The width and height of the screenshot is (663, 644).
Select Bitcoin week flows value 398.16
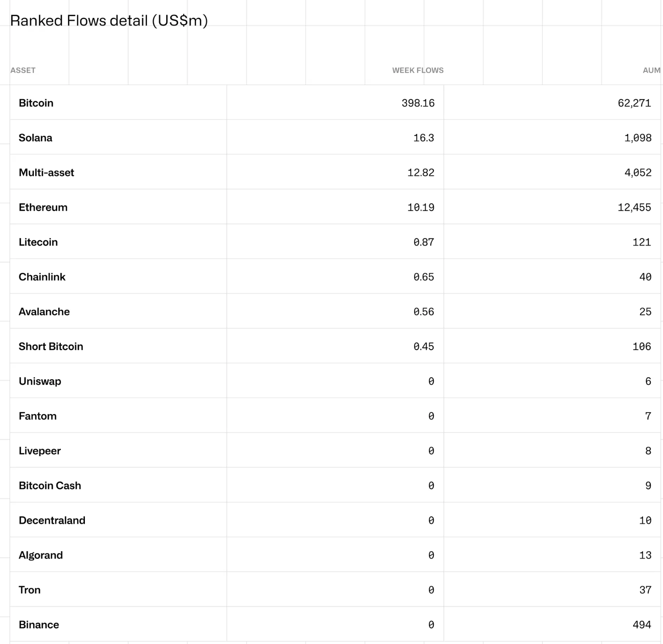(x=418, y=103)
